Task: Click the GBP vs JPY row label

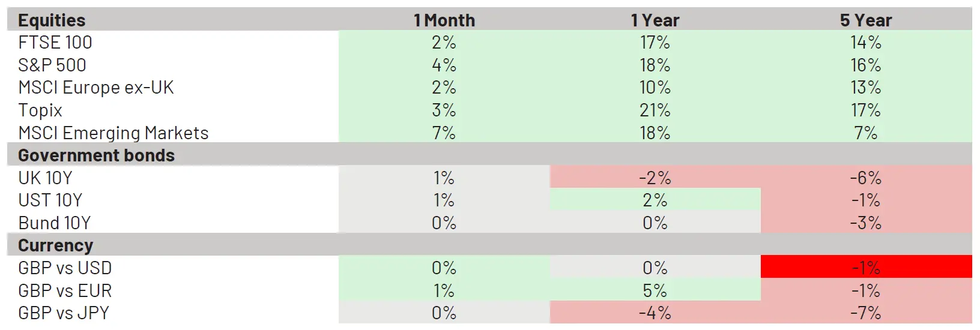Action: pyautogui.click(x=64, y=313)
